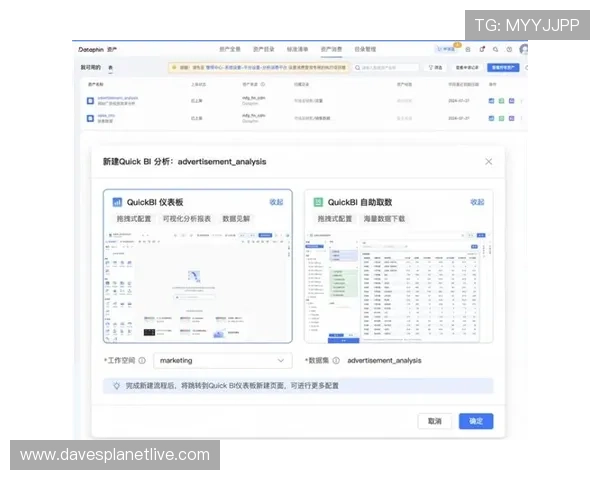Click the 海量数据下载 tag
This screenshot has height=480, width=600.
point(384,219)
